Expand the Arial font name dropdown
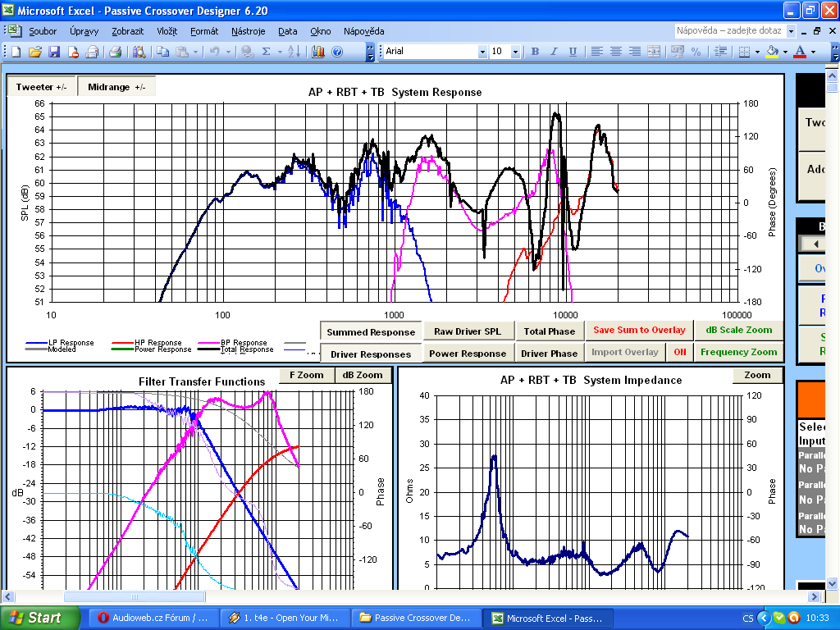This screenshot has height=630, width=840. (x=482, y=52)
